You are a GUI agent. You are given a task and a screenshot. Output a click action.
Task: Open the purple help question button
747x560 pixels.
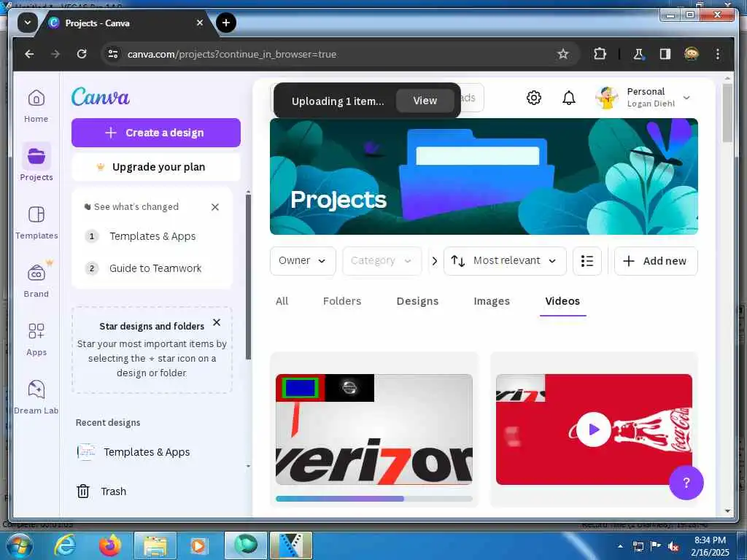686,483
